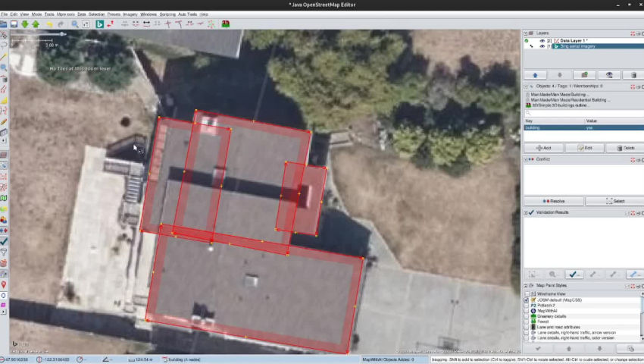Move the layer down with grey arrow
The width and height of the screenshot is (644, 364).
coord(559,75)
